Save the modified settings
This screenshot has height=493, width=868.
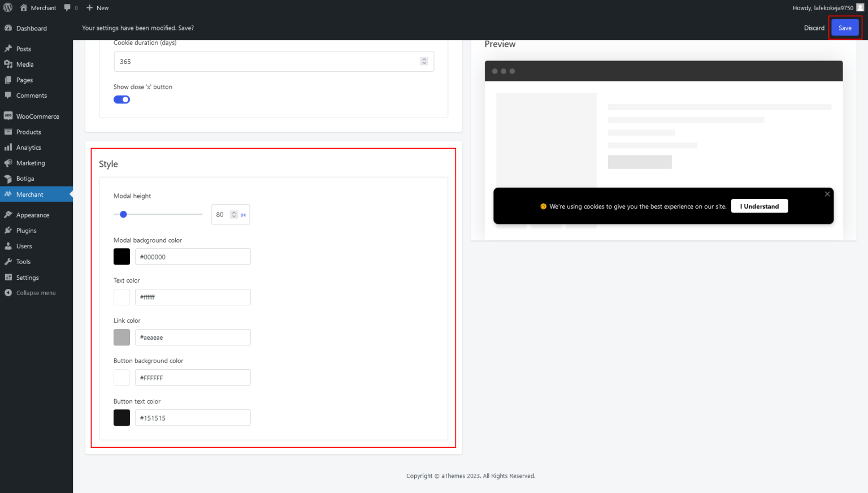click(x=845, y=28)
